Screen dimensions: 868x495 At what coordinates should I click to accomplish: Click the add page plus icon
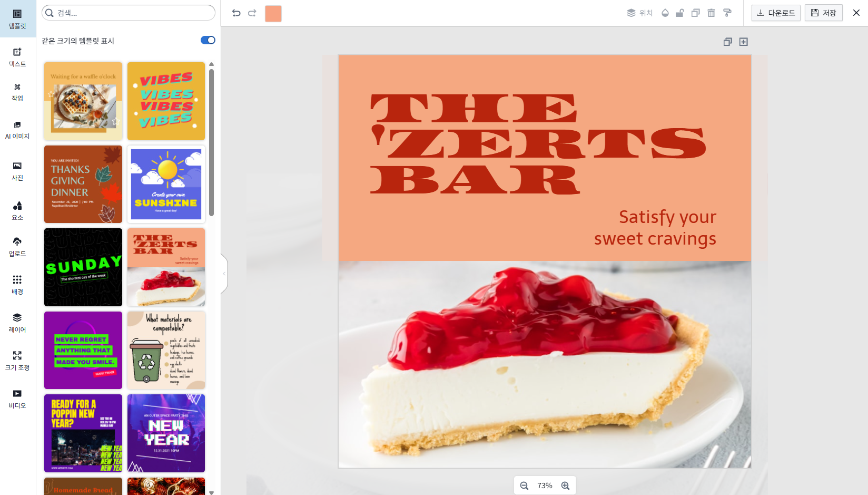click(x=744, y=42)
